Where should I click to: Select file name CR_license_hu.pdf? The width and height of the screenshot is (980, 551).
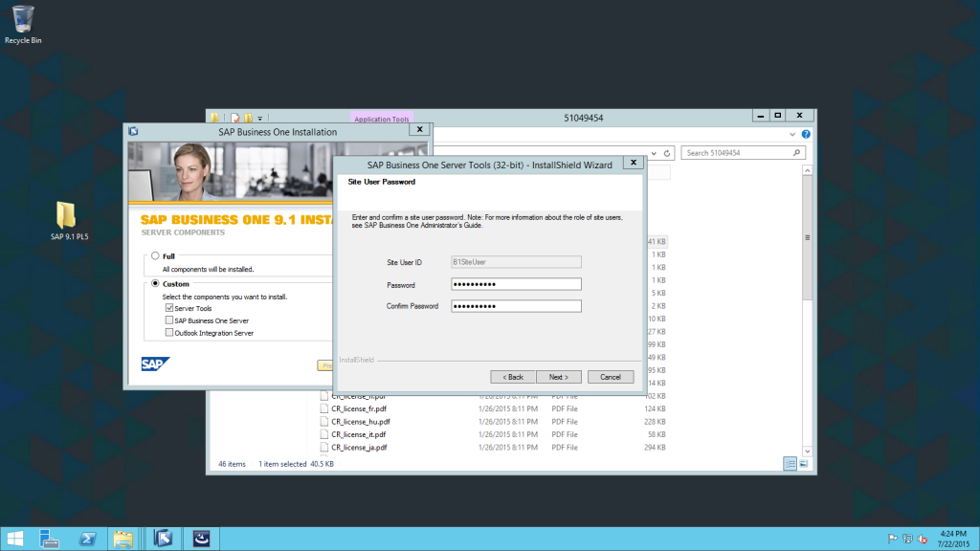point(361,422)
